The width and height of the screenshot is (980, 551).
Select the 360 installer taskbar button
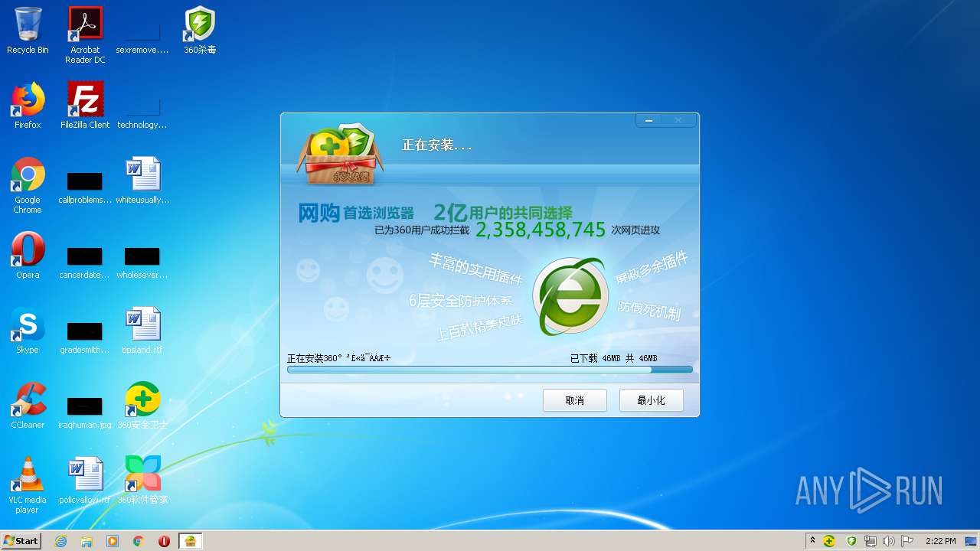(x=191, y=541)
